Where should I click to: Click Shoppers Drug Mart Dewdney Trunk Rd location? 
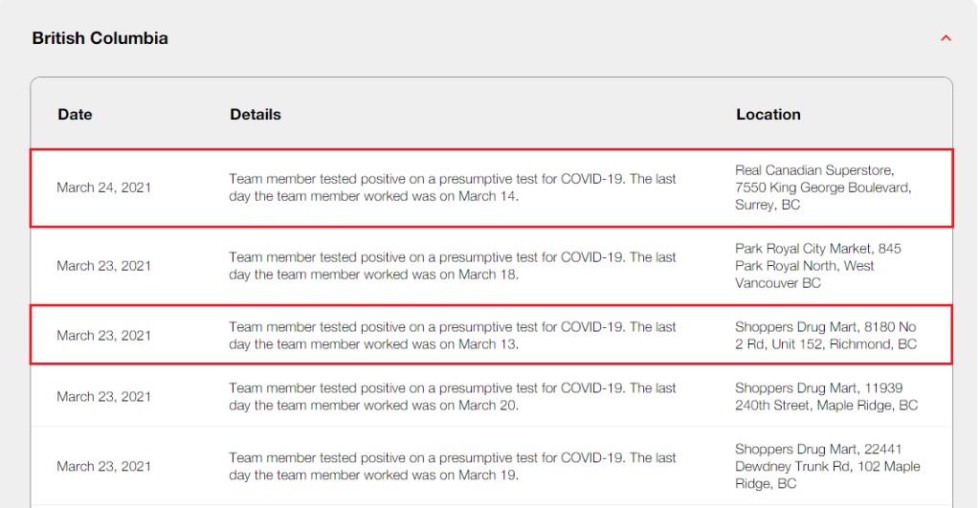pyautogui.click(x=827, y=466)
